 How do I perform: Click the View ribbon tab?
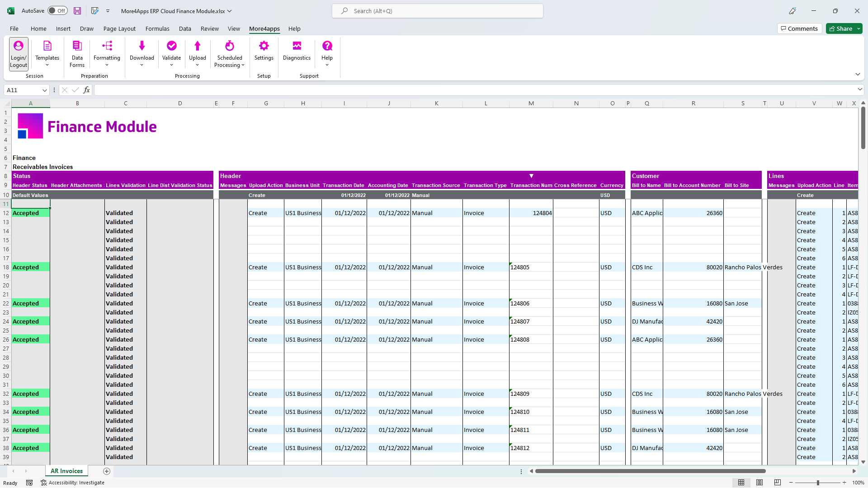[x=234, y=28]
